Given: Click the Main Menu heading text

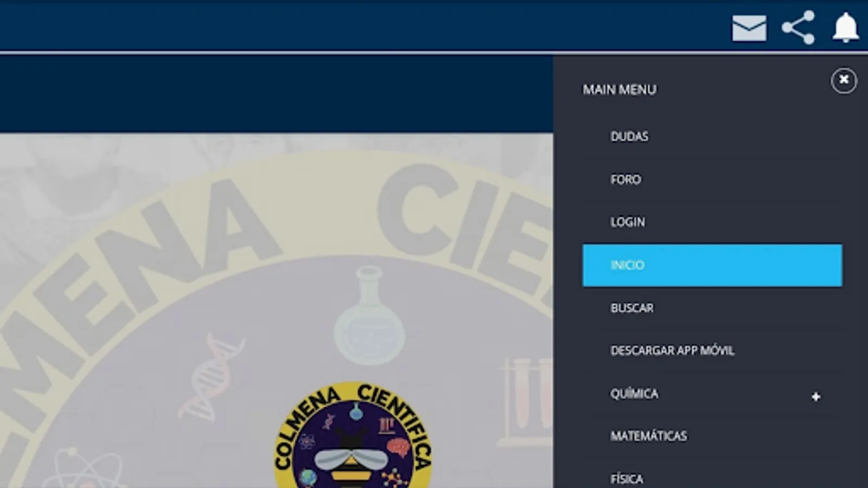Looking at the screenshot, I should [620, 89].
